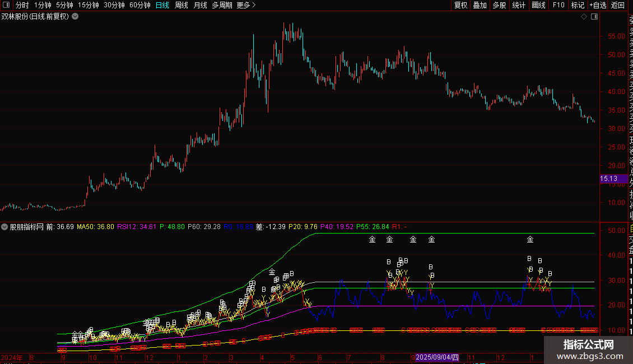Click the 复权 adjustment button
Image resolution: width=633 pixels, height=364 pixels.
[x=460, y=5]
